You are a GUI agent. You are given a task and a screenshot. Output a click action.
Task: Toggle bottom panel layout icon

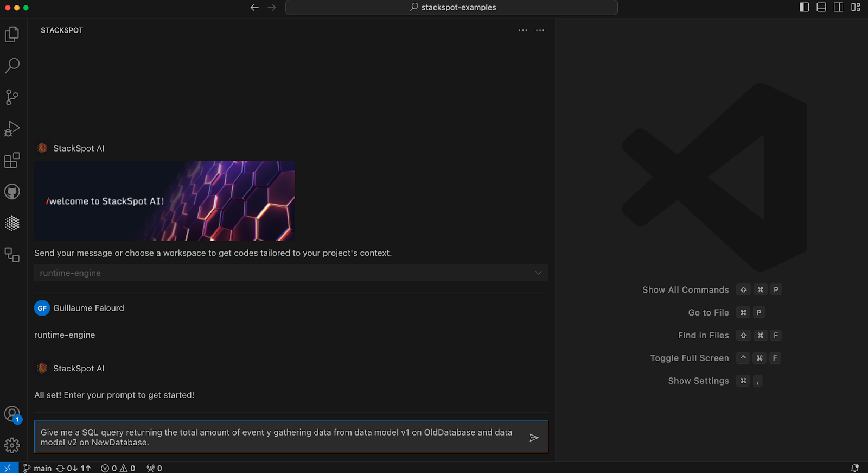[821, 7]
